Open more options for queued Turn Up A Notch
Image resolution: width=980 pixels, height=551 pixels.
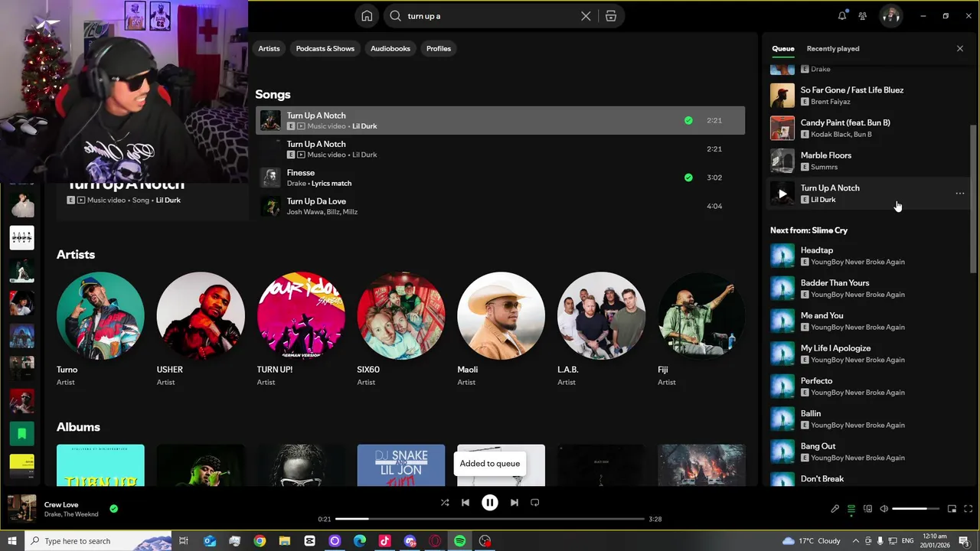point(960,194)
